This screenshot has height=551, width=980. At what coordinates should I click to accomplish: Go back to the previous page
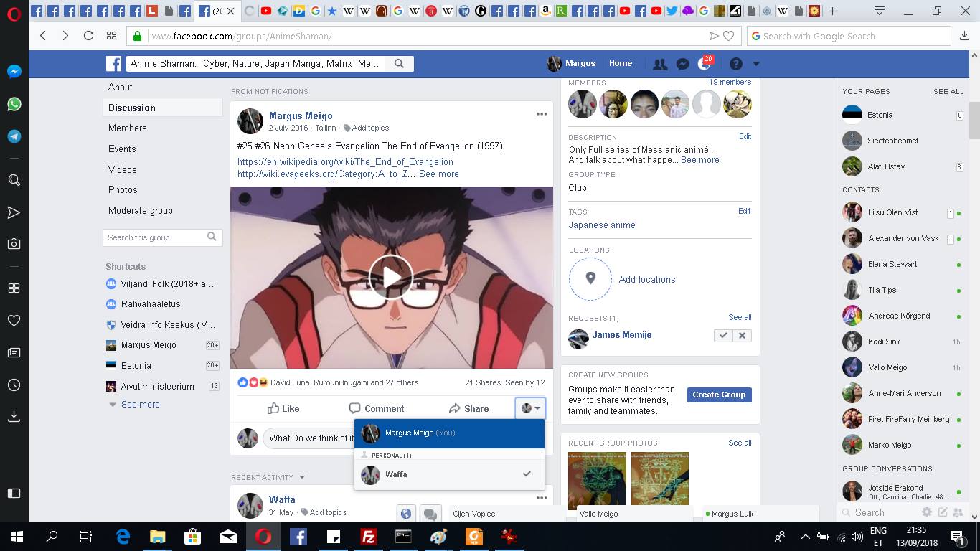pos(43,36)
